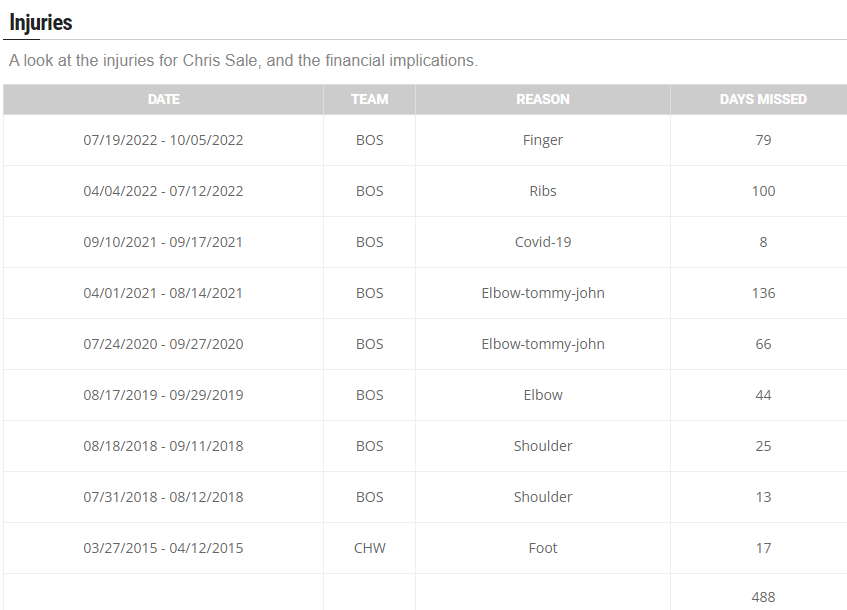Click the 488 total days missed
Image resolution: width=847 pixels, height=610 pixels.
coord(763,597)
